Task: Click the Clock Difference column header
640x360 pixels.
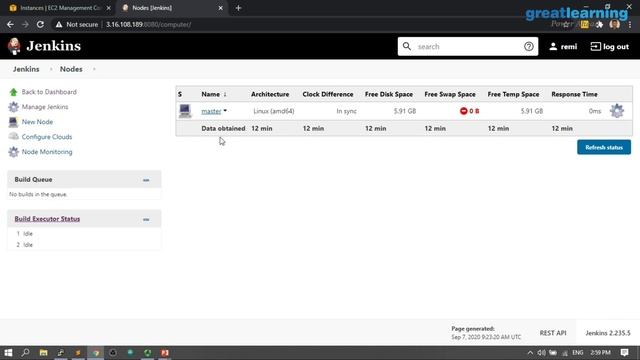Action: 328,94
